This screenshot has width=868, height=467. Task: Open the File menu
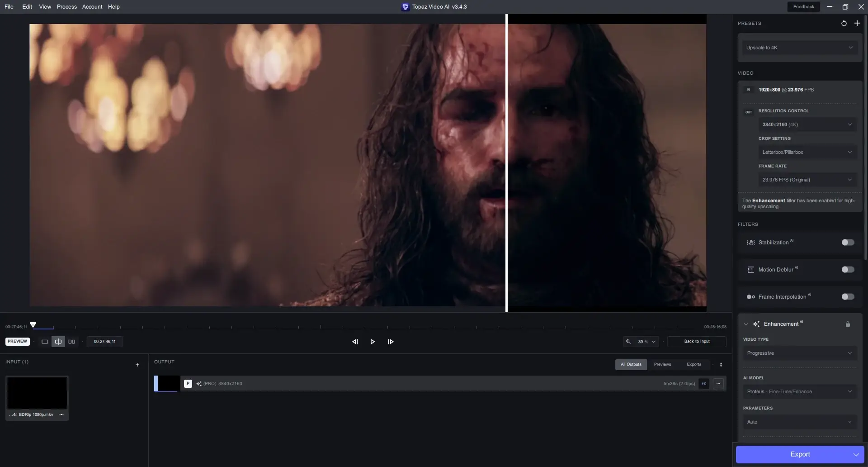tap(9, 7)
